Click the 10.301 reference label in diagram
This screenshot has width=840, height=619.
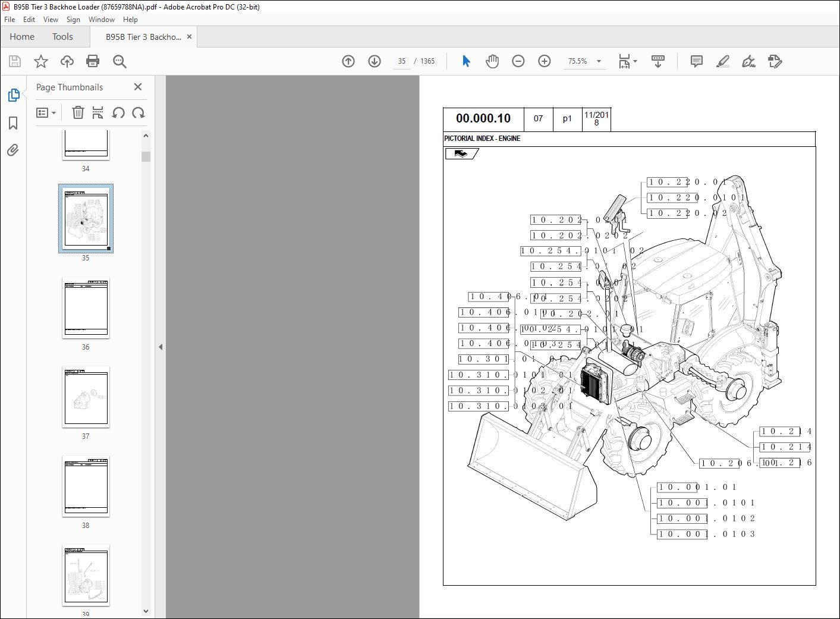coord(484,359)
